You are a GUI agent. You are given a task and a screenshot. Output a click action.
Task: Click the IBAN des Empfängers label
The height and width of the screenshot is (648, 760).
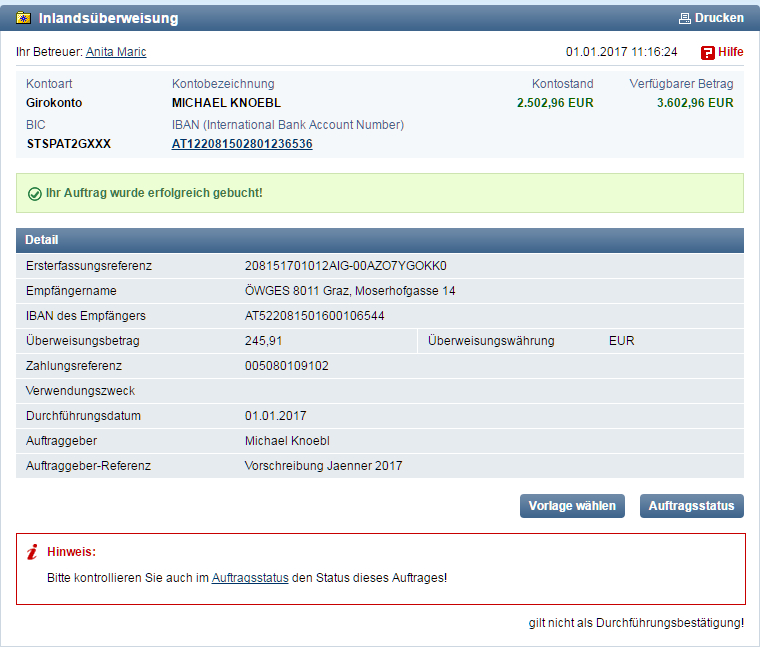(86, 316)
